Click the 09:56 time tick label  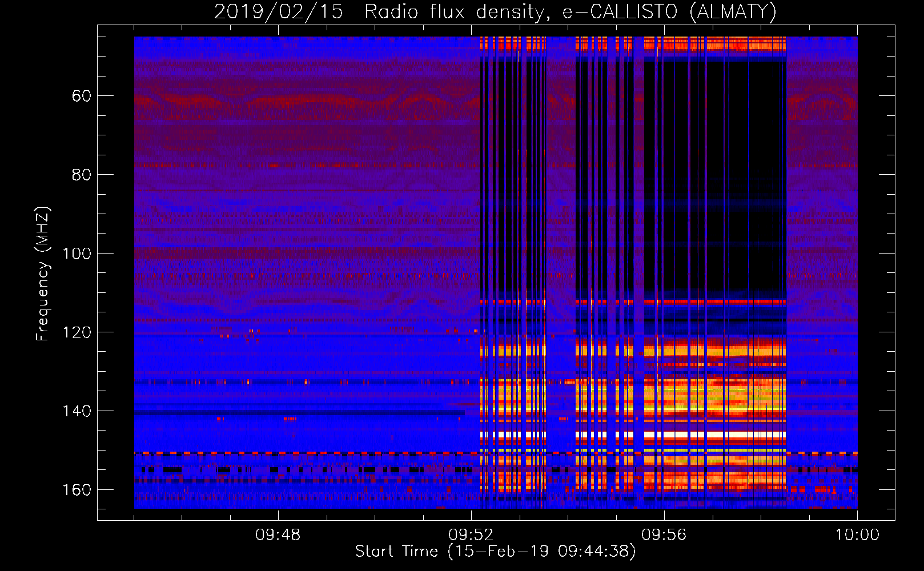coord(664,535)
